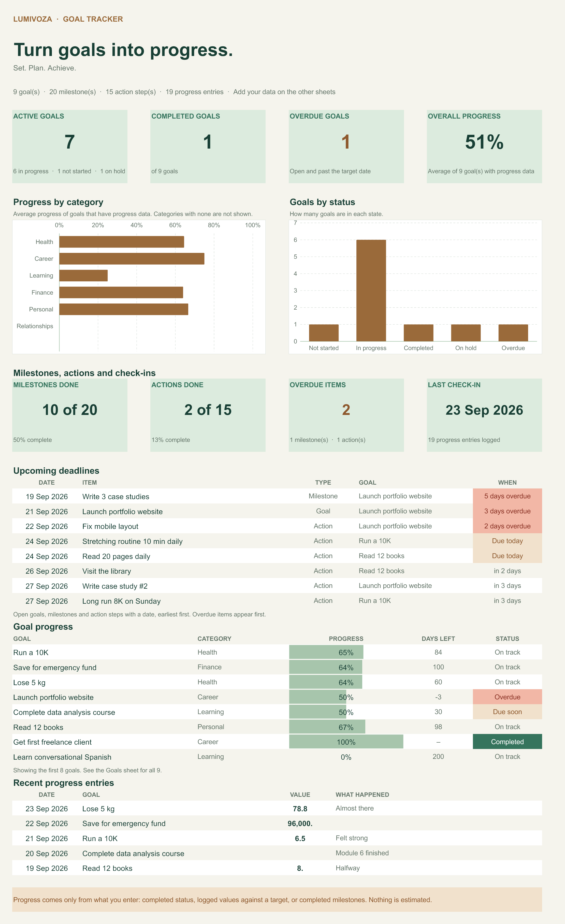Click the Run a 10K 65% progress bar

pyautogui.click(x=326, y=652)
